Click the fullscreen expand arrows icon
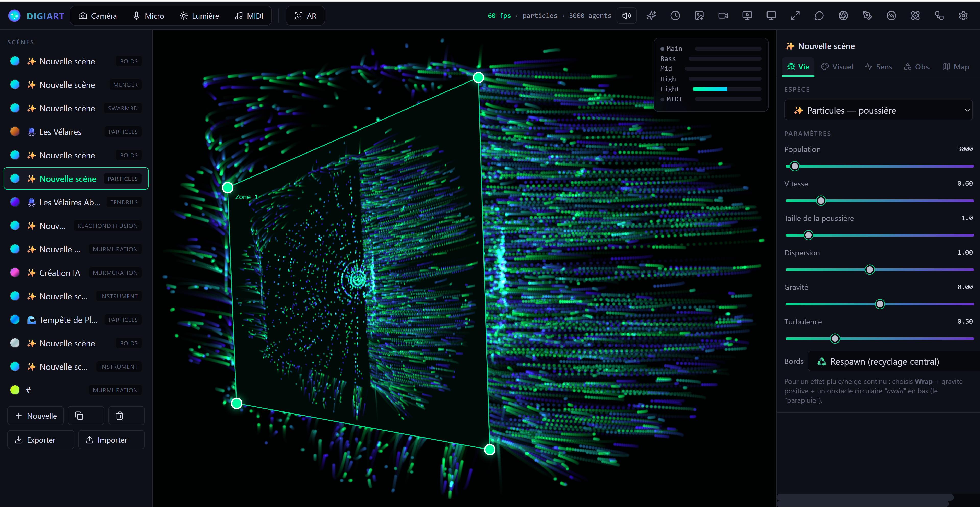Screen dimensions: 980x507 pyautogui.click(x=795, y=16)
